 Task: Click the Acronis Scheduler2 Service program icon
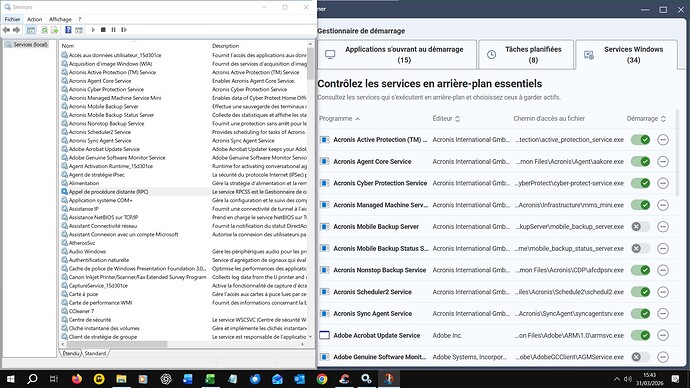(x=324, y=292)
